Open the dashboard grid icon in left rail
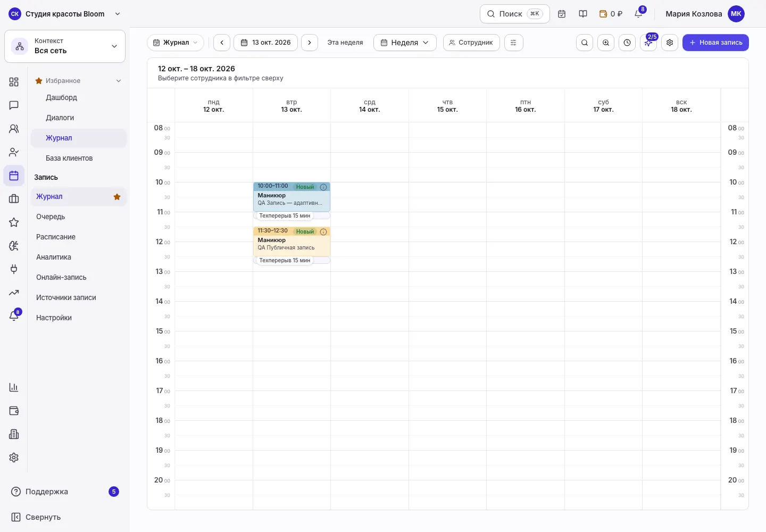The height and width of the screenshot is (532, 766). click(14, 82)
